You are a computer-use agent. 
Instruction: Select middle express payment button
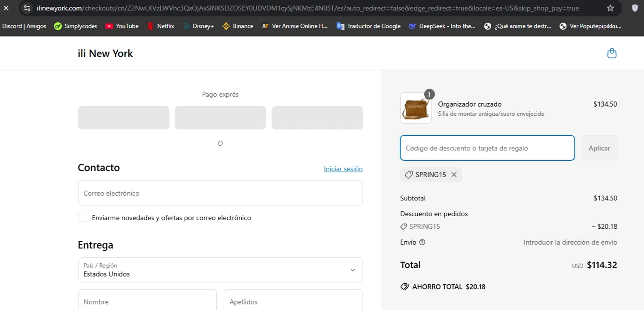pyautogui.click(x=220, y=118)
